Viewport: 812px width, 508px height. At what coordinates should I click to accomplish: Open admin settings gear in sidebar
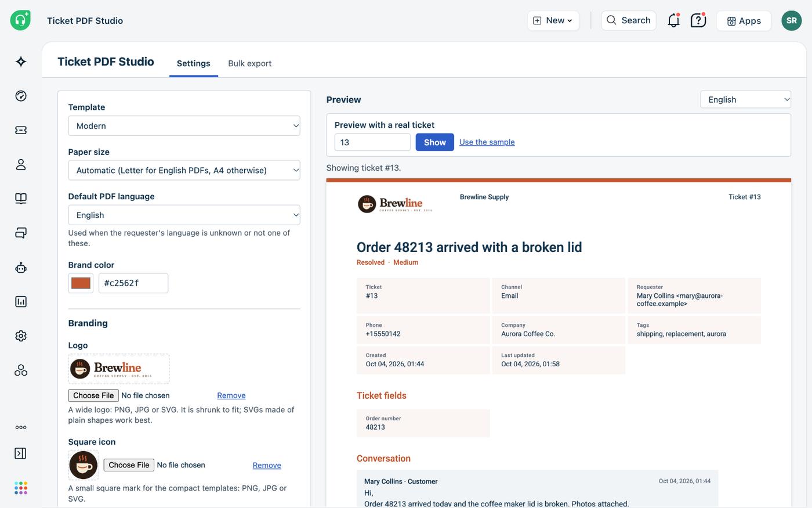(21, 336)
